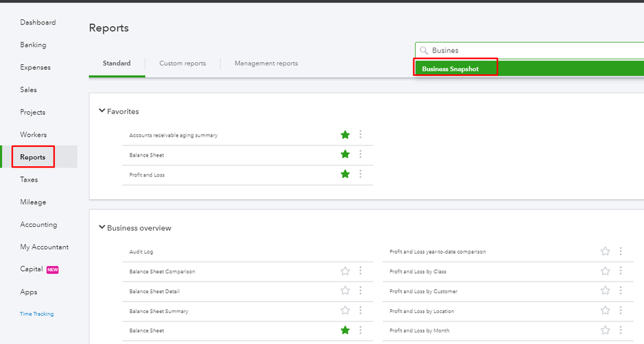Open more options for Balance Sheet Detail

pos(360,291)
